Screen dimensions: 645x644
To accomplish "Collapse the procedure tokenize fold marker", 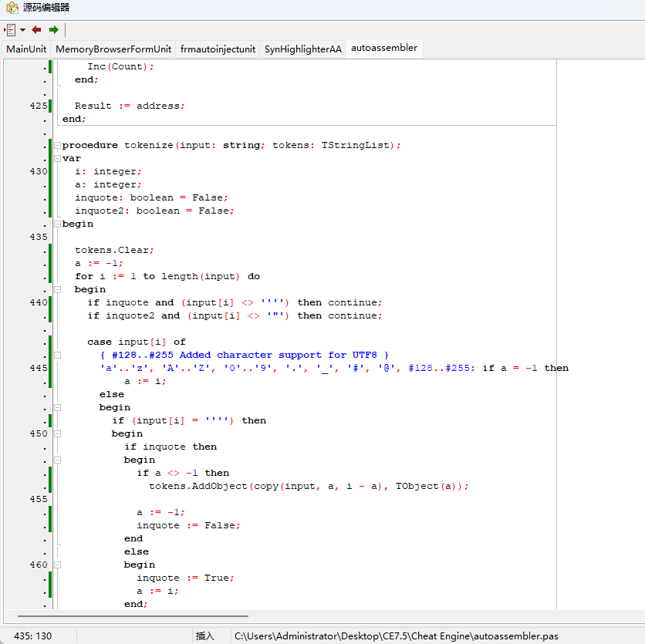I will pyautogui.click(x=57, y=145).
